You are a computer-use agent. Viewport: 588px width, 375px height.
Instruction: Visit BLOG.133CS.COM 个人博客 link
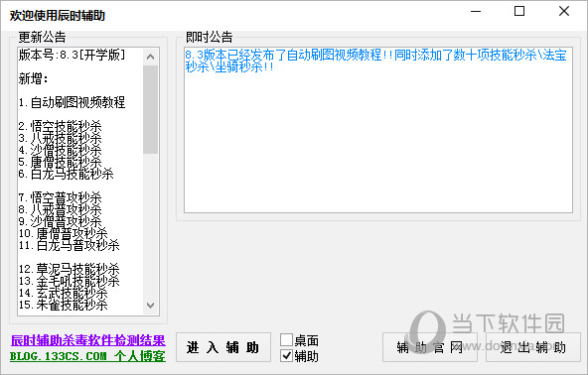click(87, 356)
